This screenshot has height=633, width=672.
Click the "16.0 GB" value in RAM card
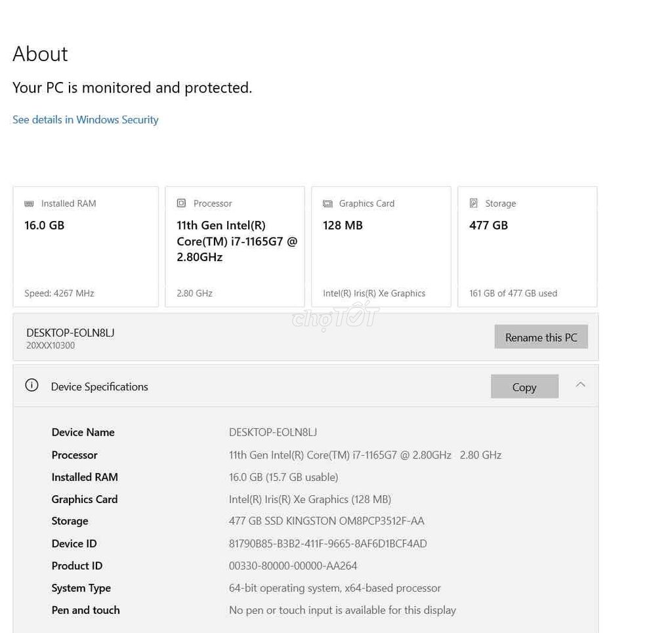click(x=44, y=225)
